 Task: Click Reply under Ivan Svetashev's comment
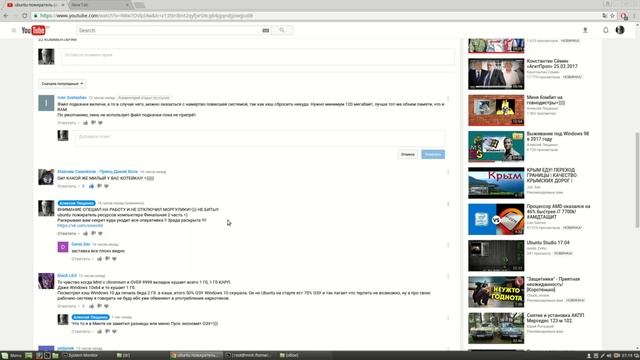[x=67, y=123]
